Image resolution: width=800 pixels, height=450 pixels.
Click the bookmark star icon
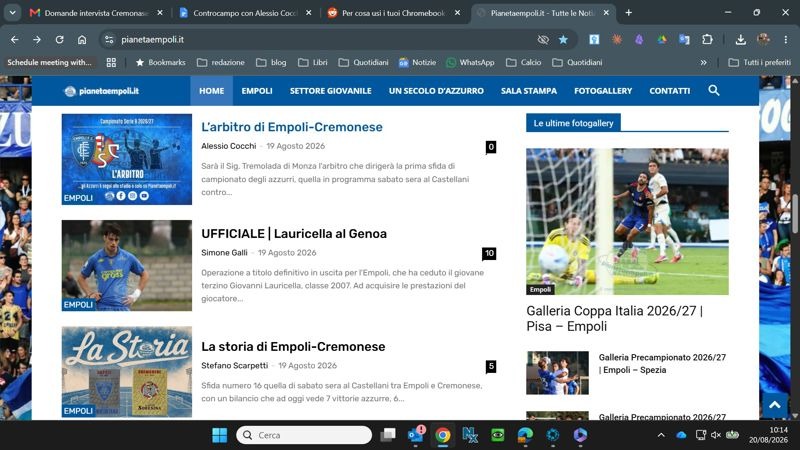pos(563,39)
